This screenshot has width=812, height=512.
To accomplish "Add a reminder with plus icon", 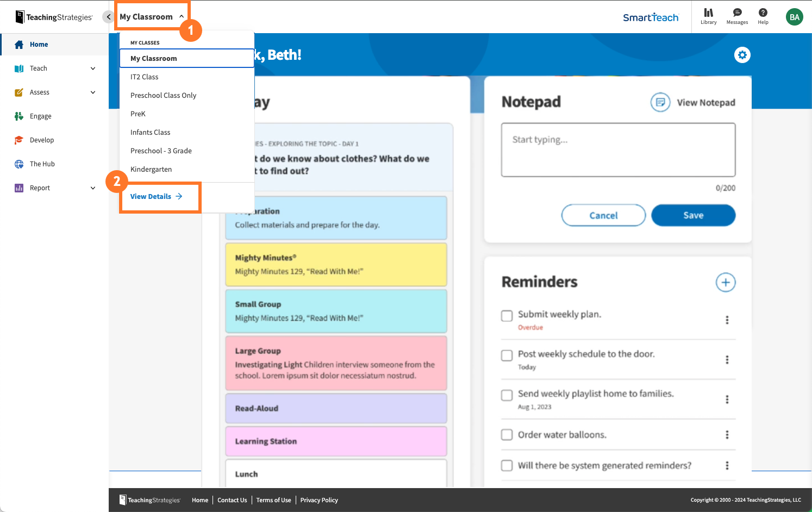I will [x=725, y=283].
